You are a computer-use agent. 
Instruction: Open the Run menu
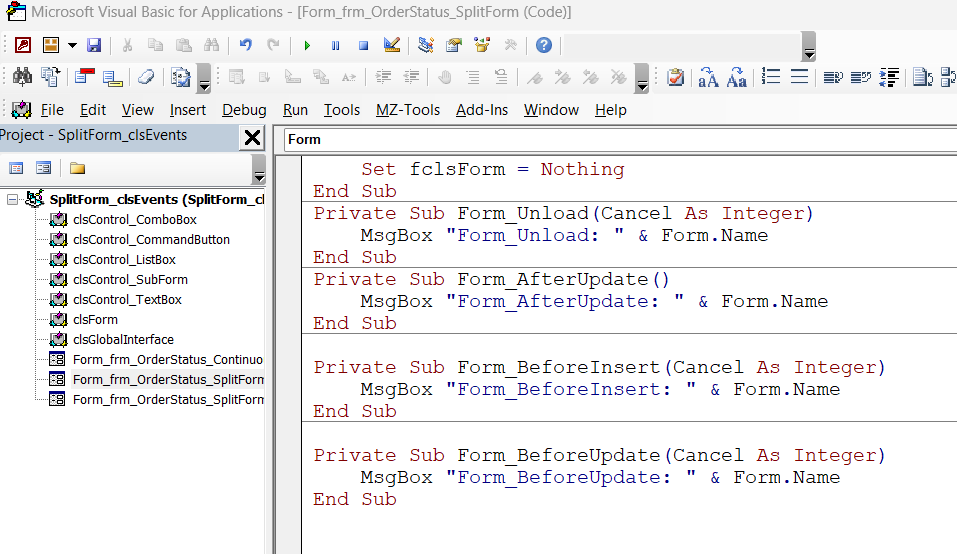pos(295,110)
